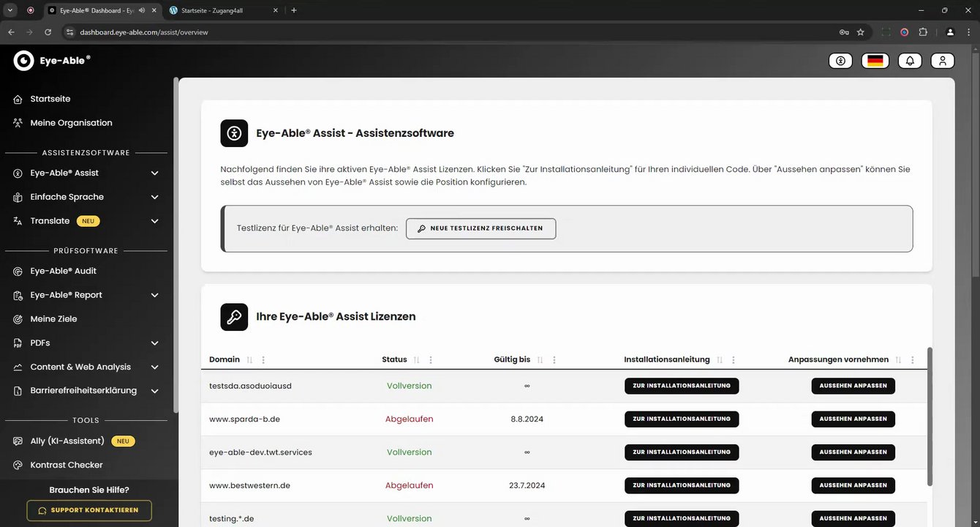Open the password manager key icon
980x527 pixels.
click(844, 32)
